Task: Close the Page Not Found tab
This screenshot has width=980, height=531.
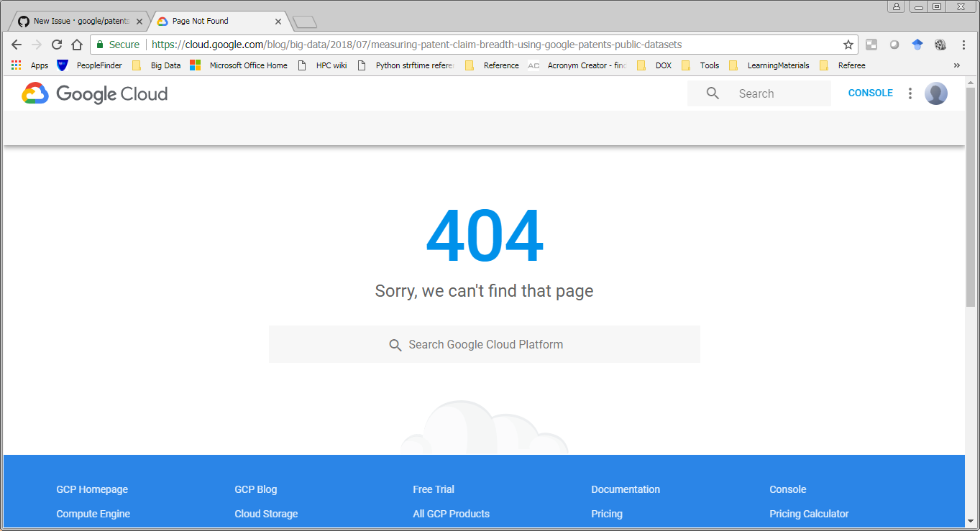Action: (278, 22)
